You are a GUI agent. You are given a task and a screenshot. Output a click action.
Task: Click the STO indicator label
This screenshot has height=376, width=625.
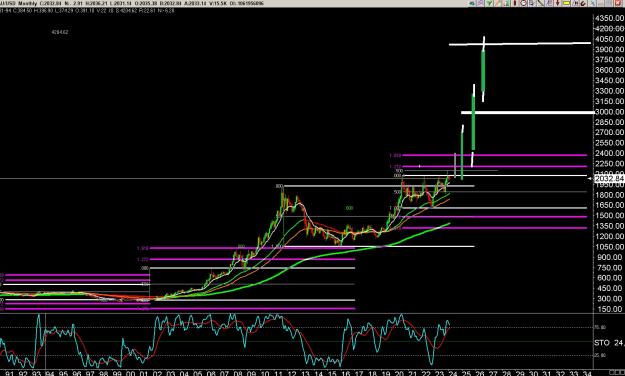602,343
